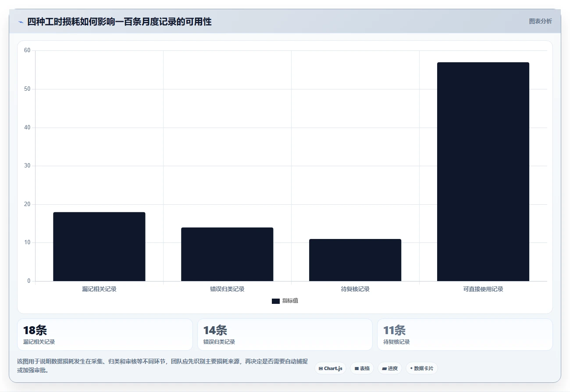Select the 18条 漏记相关记录 card
The height and width of the screenshot is (392, 570).
105,335
